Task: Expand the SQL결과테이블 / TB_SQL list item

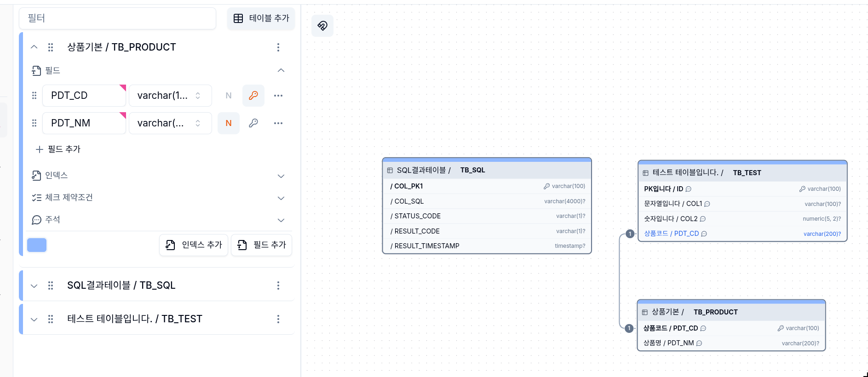Action: tap(34, 286)
